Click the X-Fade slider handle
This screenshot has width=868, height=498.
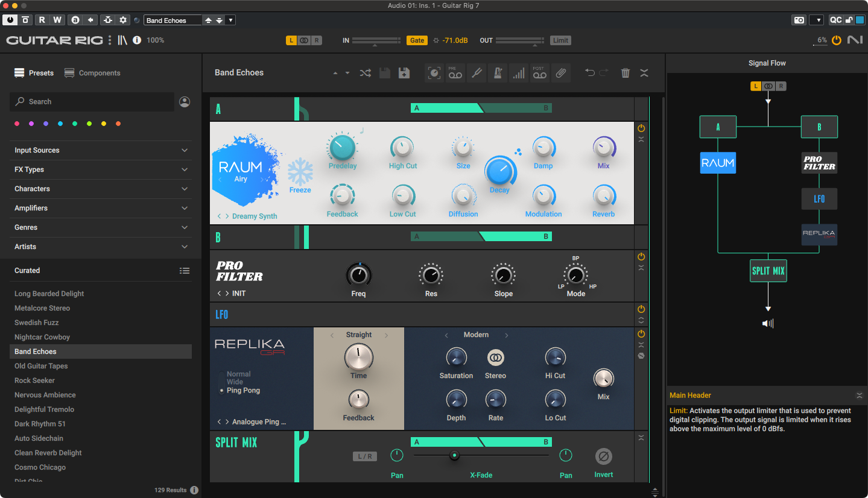[455, 455]
